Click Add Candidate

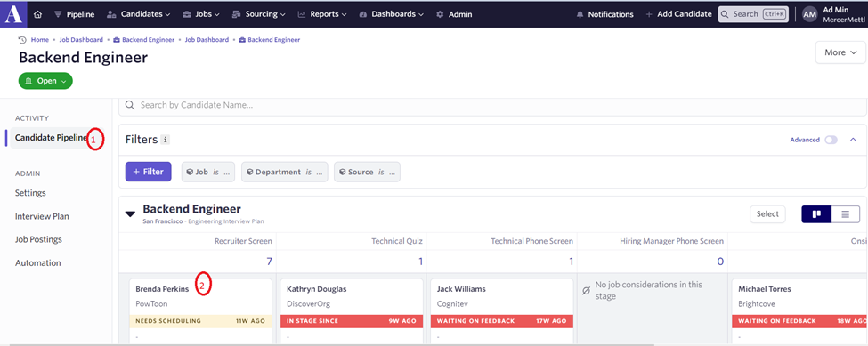[678, 14]
